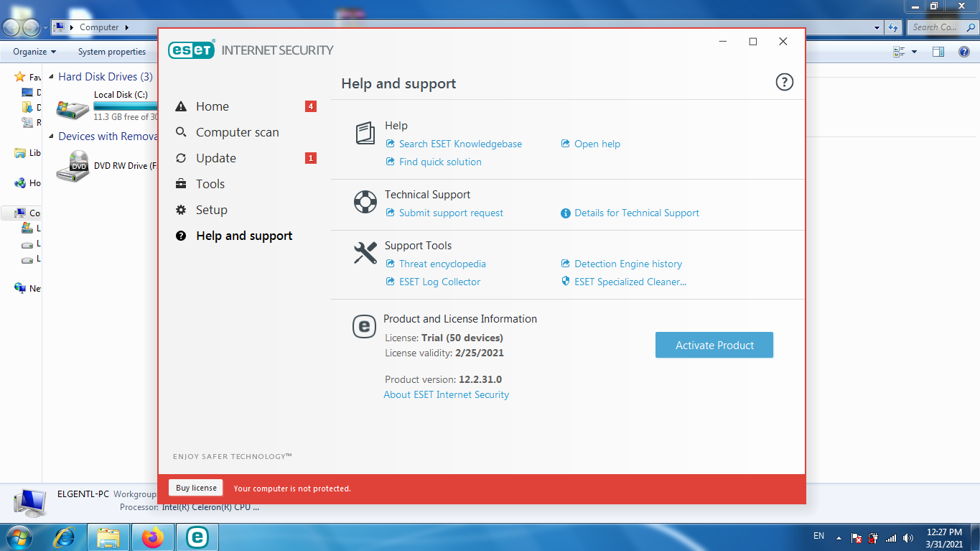Open Setup in the ESET sidebar
The width and height of the screenshot is (980, 551).
tap(212, 210)
